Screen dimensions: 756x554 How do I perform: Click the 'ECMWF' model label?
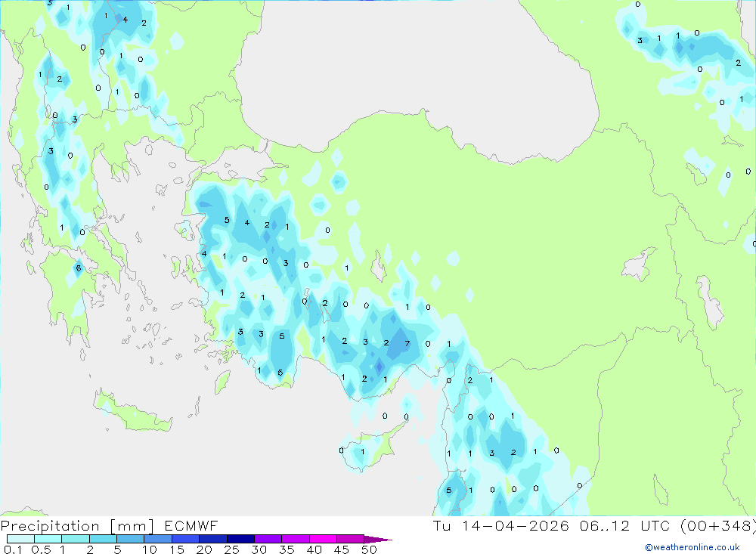click(191, 525)
